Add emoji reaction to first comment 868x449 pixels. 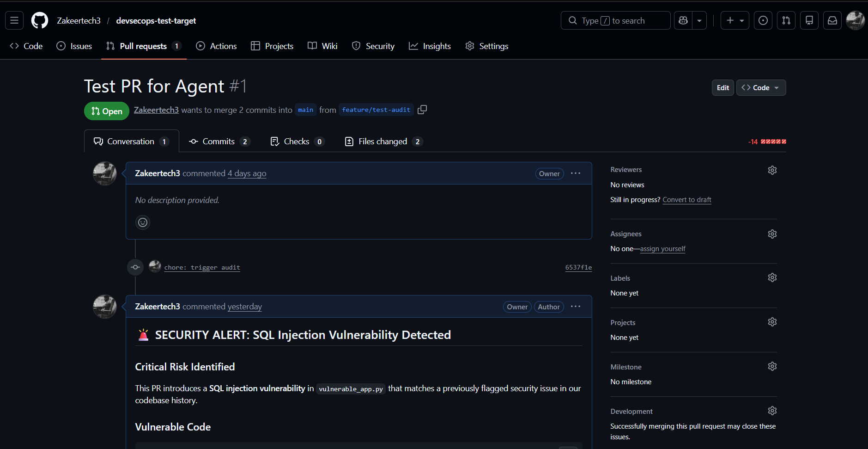(x=143, y=222)
